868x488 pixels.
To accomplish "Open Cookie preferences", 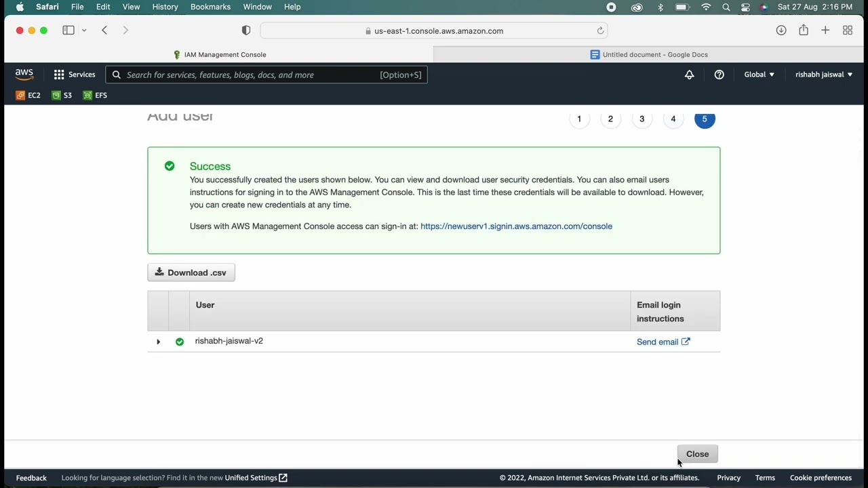I will click(x=821, y=478).
